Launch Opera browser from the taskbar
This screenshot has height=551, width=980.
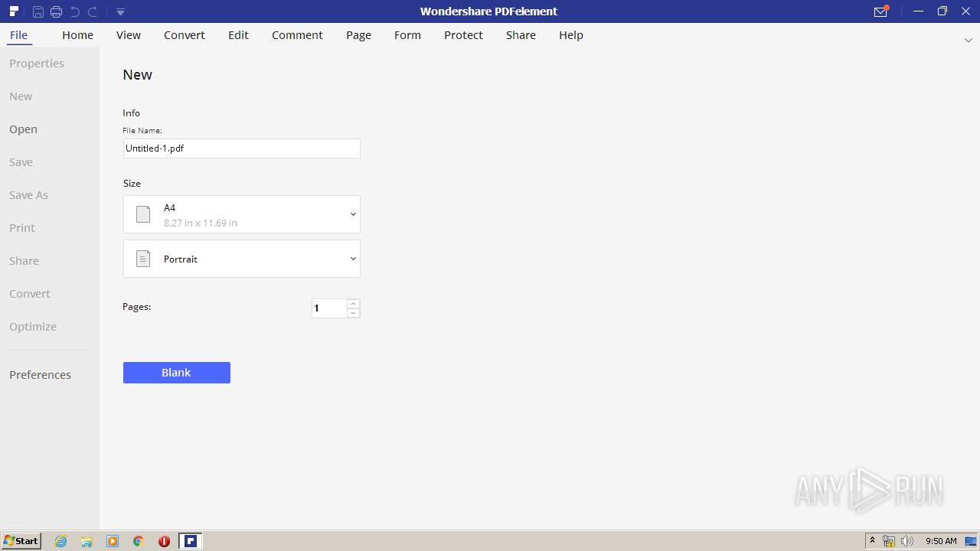tap(164, 541)
